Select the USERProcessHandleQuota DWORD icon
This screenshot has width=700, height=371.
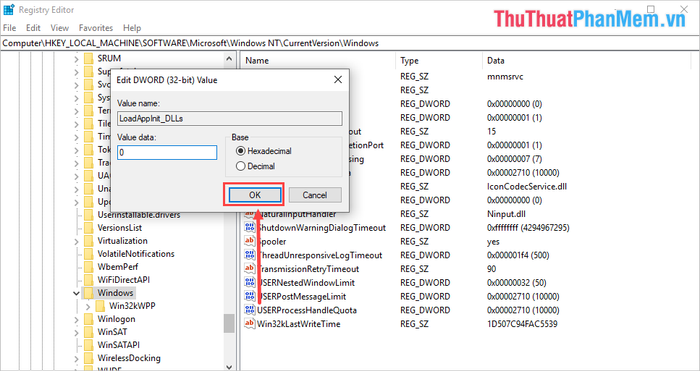tap(249, 310)
